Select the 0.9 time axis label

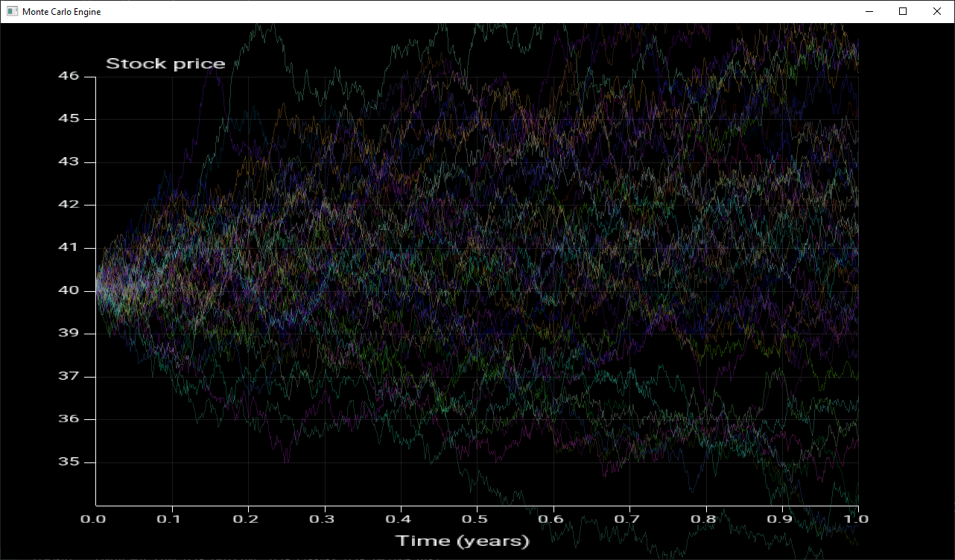click(x=782, y=518)
